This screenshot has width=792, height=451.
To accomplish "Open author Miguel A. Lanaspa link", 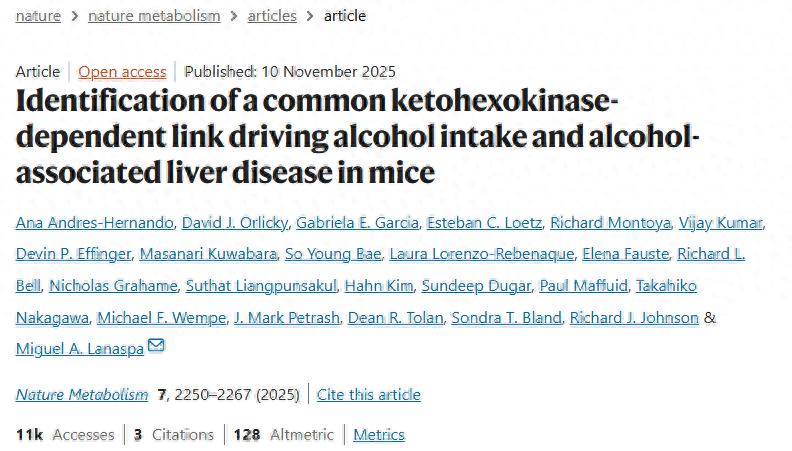I will click(x=80, y=348).
